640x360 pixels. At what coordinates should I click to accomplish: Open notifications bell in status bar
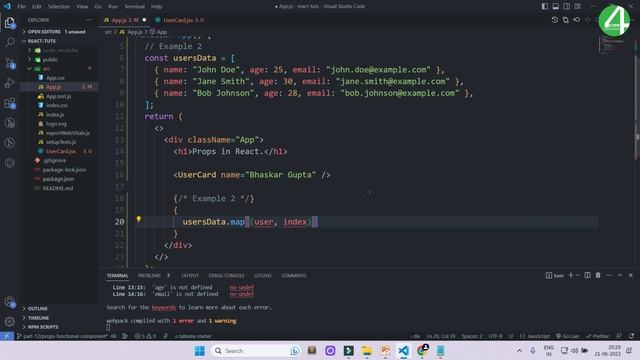(x=631, y=336)
